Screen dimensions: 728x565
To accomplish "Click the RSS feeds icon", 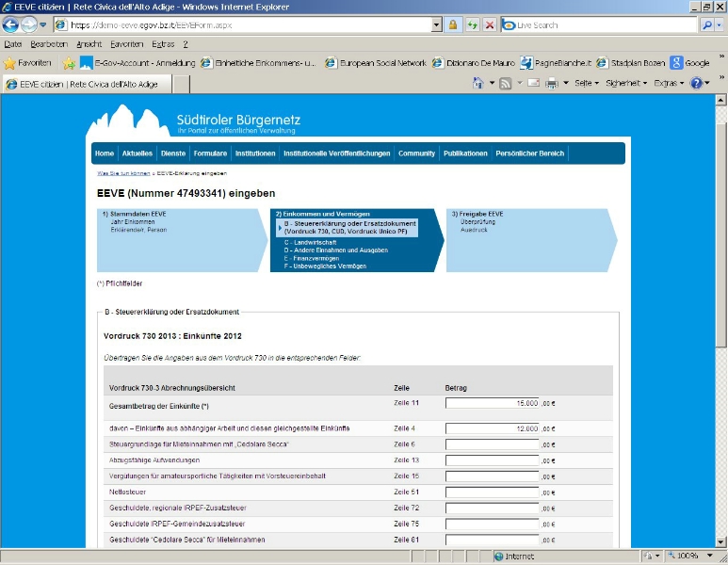I will coord(506,84).
